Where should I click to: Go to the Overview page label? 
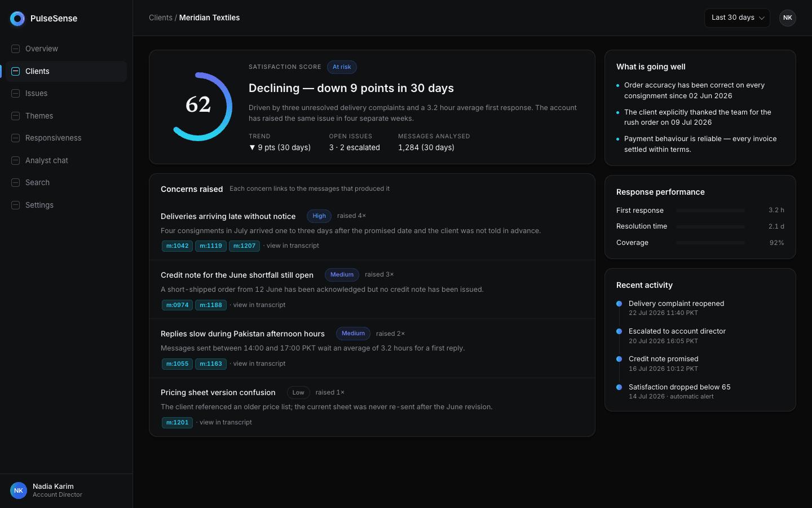[x=42, y=49]
